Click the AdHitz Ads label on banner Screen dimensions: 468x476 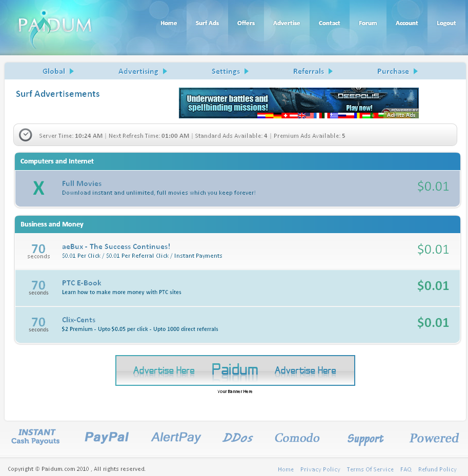[401, 115]
